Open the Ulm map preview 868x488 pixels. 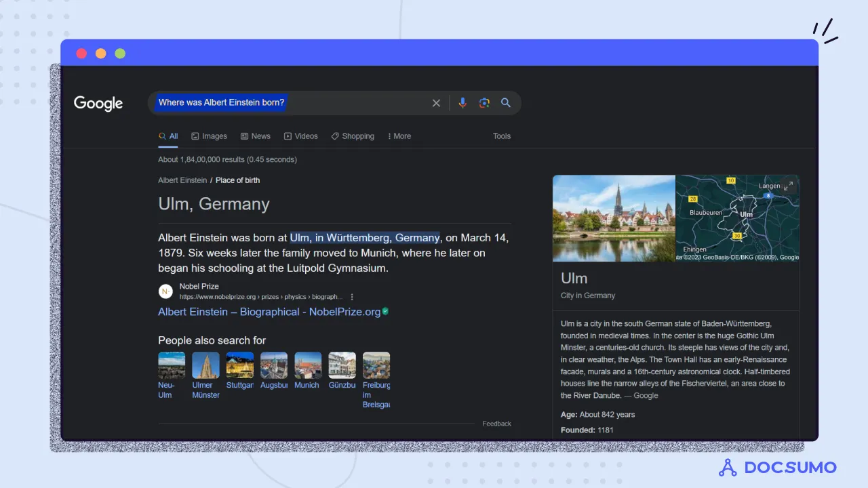click(x=738, y=218)
